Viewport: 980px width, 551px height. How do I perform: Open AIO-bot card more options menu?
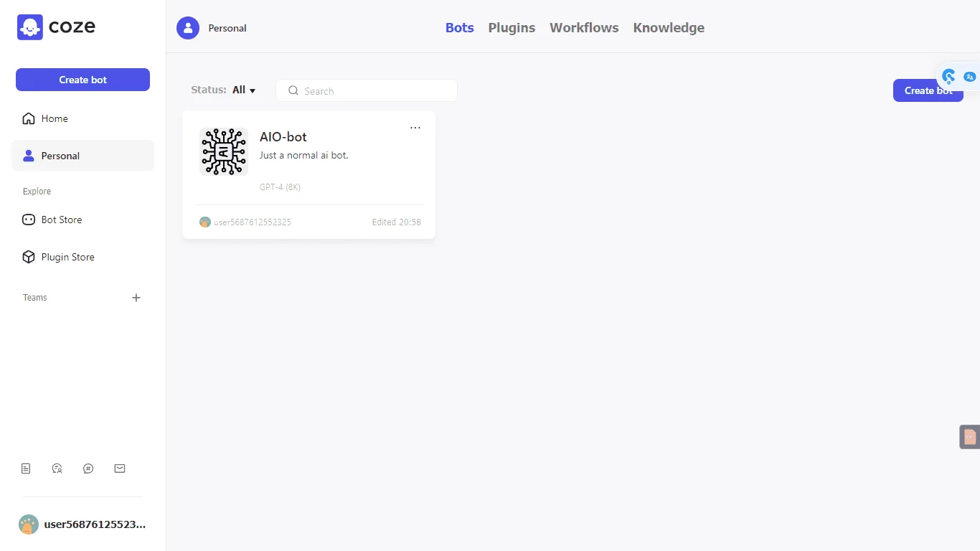[x=415, y=128]
